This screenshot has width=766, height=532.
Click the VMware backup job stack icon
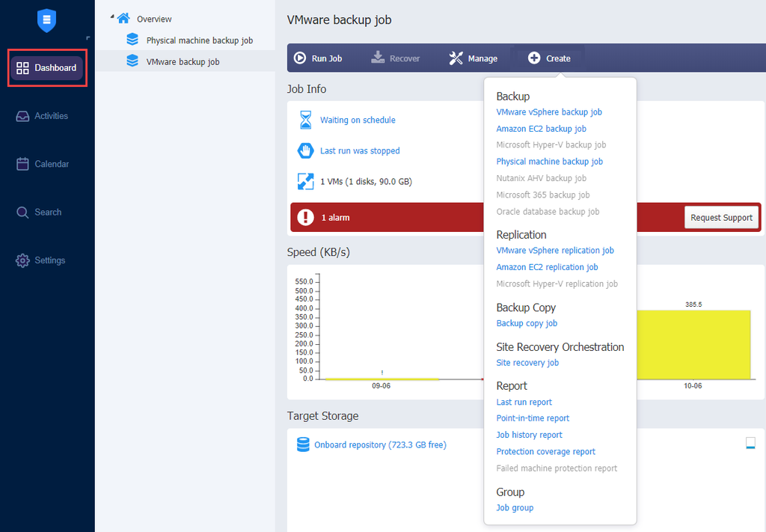click(x=132, y=61)
